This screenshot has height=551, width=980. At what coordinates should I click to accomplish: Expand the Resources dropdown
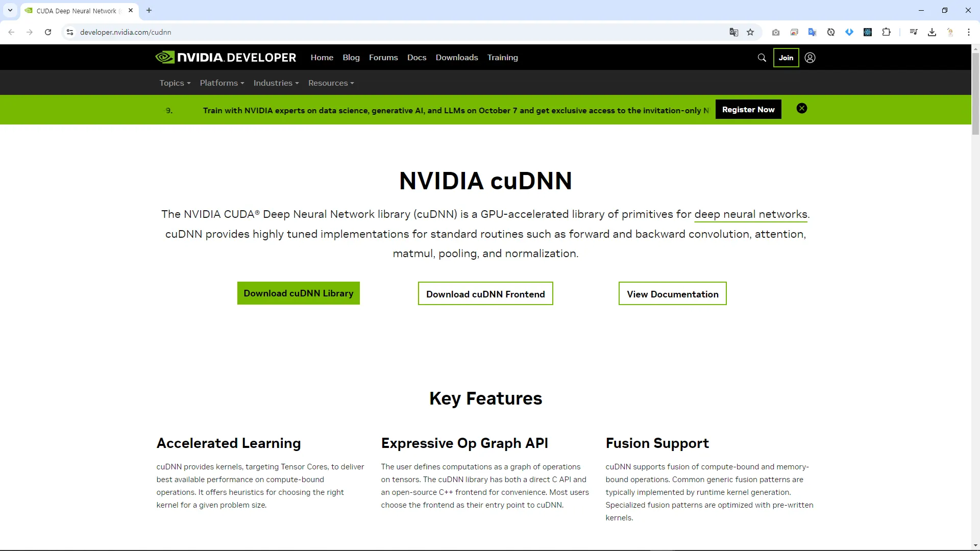331,83
